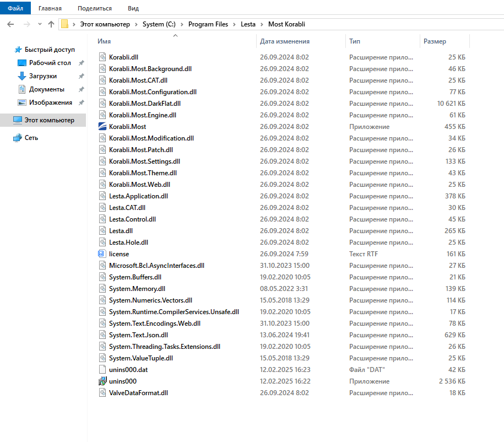
Task: Go back with the back arrow
Action: pos(10,24)
